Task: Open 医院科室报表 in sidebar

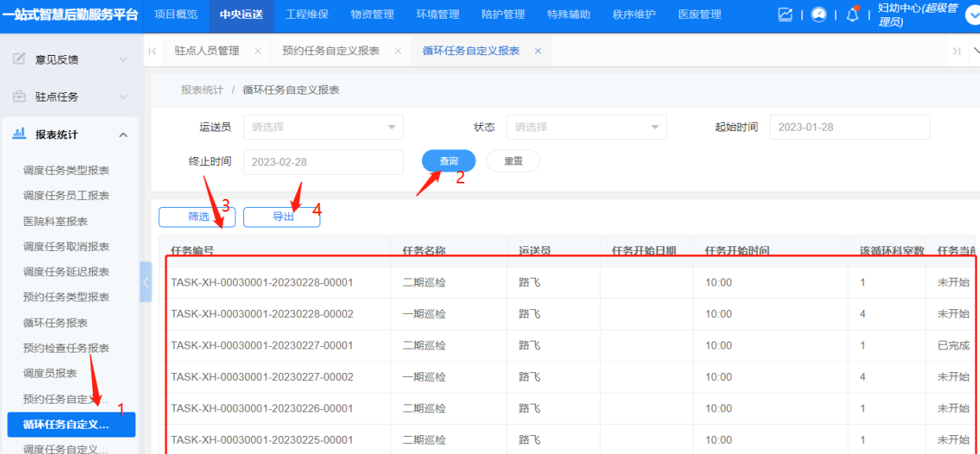Action: coord(55,221)
